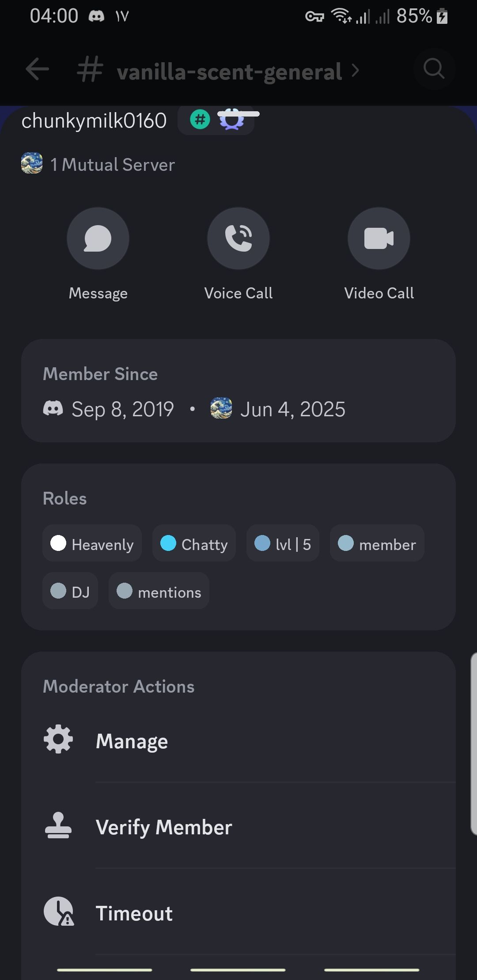Start a Video Call with the camera icon
Viewport: 477px width, 980px height.
[x=379, y=238]
